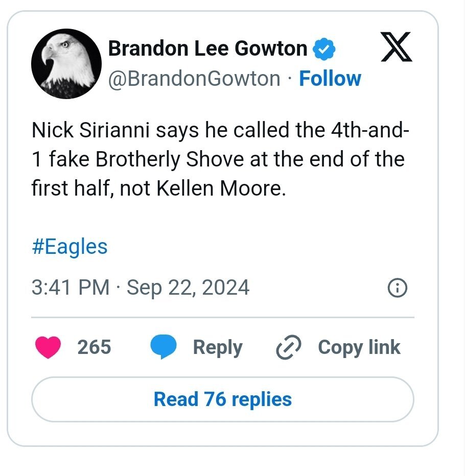Click the blue verified checkmark badge
The image size is (465, 476).
[324, 50]
